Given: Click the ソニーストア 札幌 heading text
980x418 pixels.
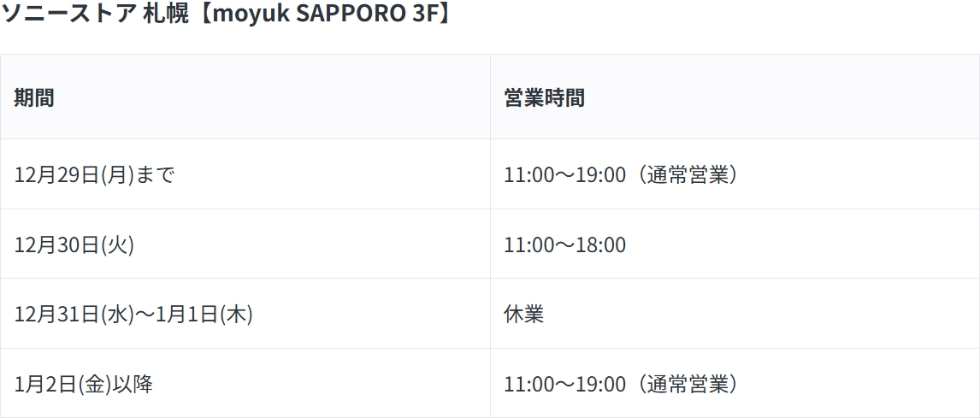Looking at the screenshot, I should click(x=96, y=15).
